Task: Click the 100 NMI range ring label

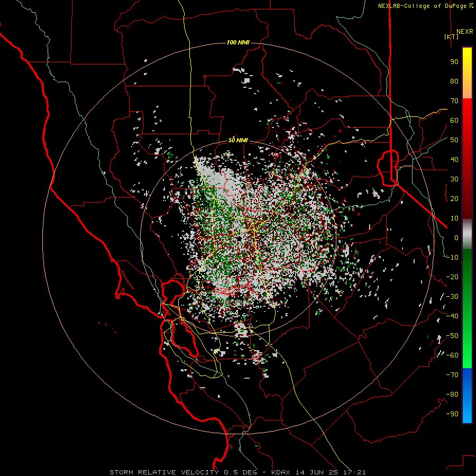Action: [x=238, y=42]
